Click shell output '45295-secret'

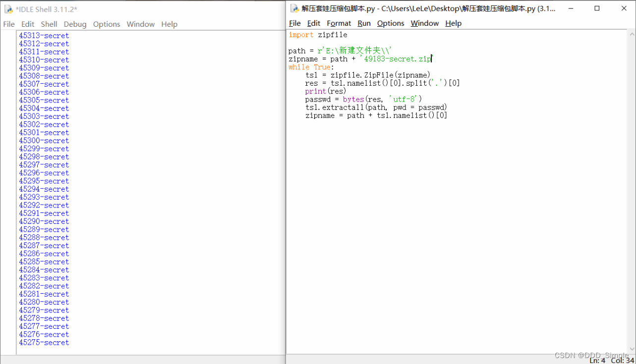(x=44, y=181)
